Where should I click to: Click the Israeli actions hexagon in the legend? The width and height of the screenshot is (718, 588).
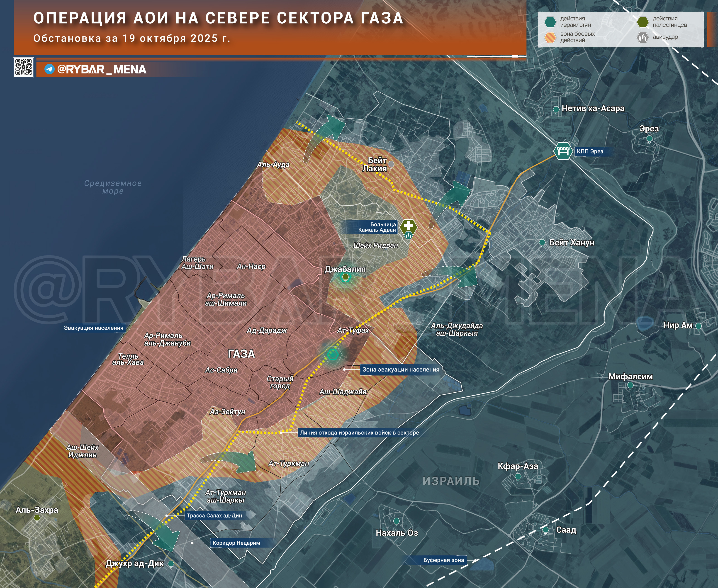(550, 22)
